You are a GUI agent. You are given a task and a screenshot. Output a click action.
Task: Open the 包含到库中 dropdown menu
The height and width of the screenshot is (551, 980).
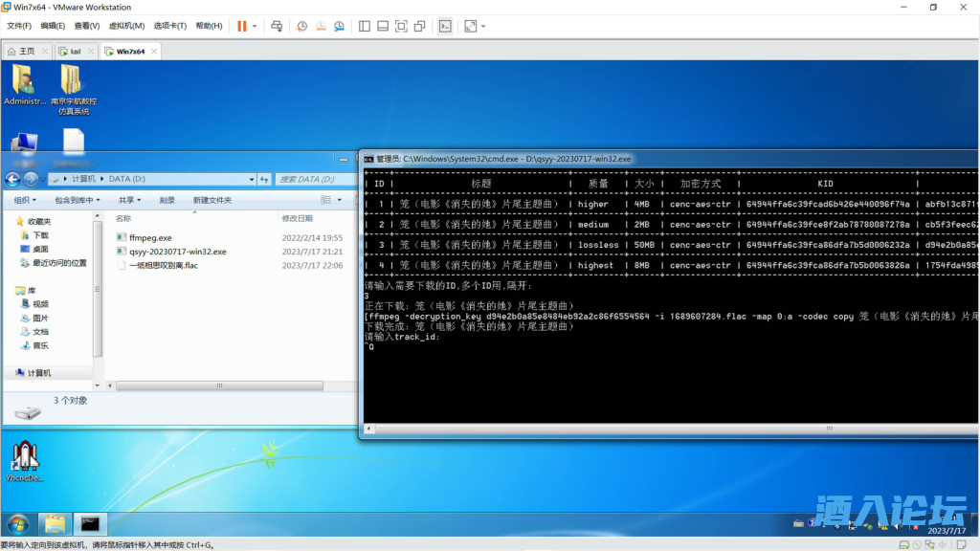click(75, 200)
